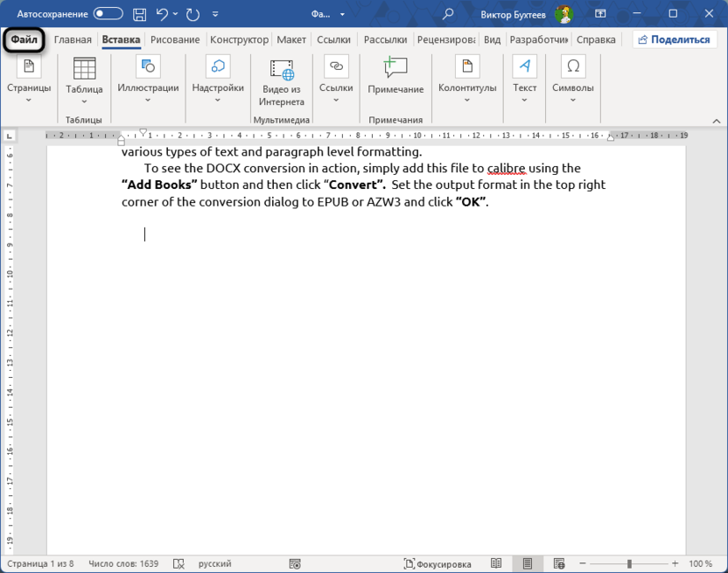The width and height of the screenshot is (728, 573).
Task: Click the Redo arrow icon
Action: (x=192, y=14)
